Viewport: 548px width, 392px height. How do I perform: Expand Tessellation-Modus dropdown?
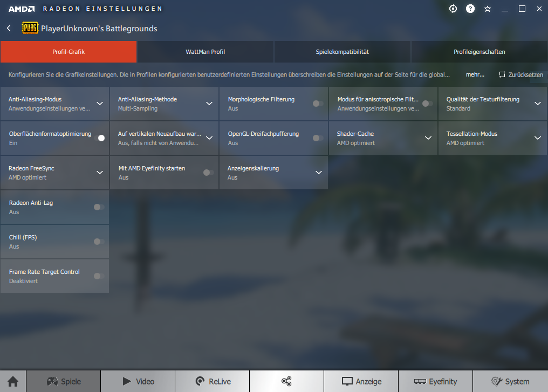(538, 138)
